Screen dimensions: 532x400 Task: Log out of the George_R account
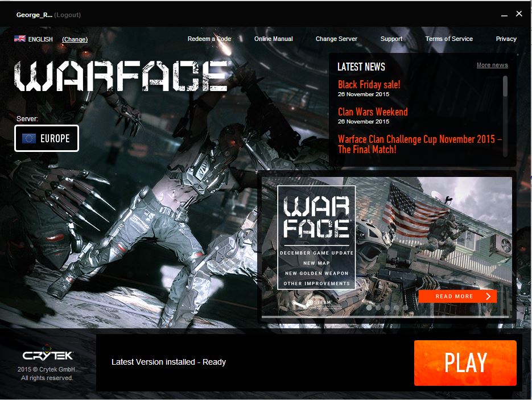68,15
